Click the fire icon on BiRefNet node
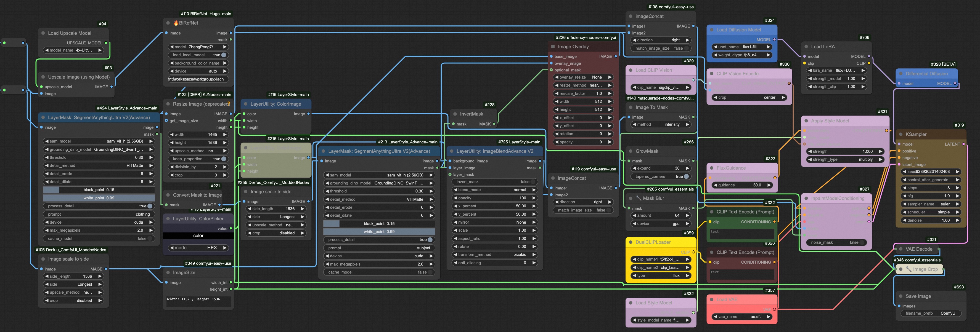This screenshot has width=980, height=332. (x=176, y=23)
